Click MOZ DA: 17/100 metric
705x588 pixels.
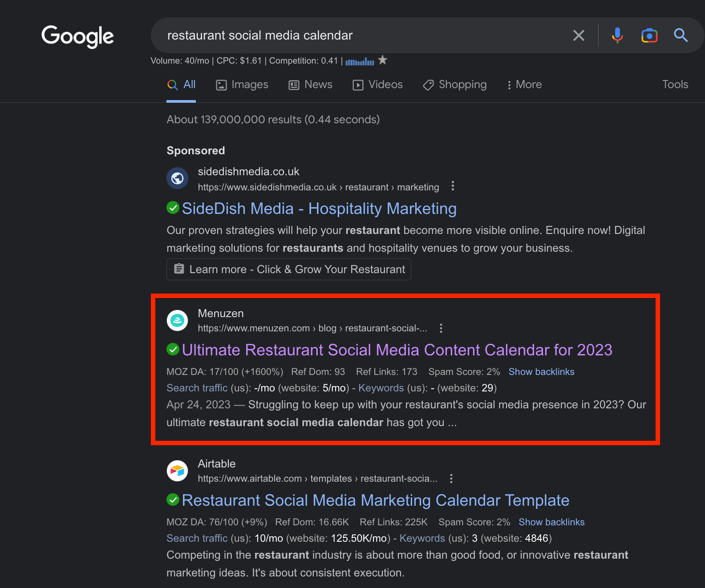[x=225, y=372]
